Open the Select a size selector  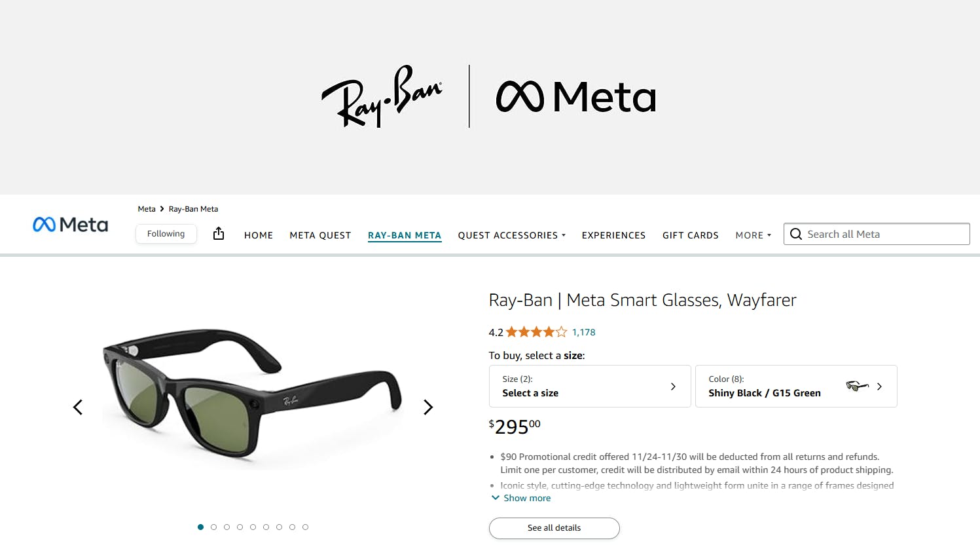pyautogui.click(x=589, y=386)
